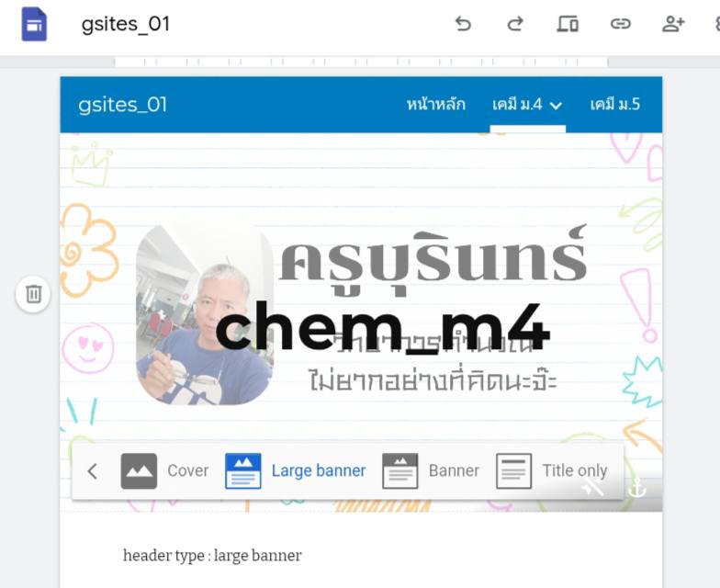Delete the header section with trash icon
The image size is (720, 588).
pyautogui.click(x=33, y=294)
